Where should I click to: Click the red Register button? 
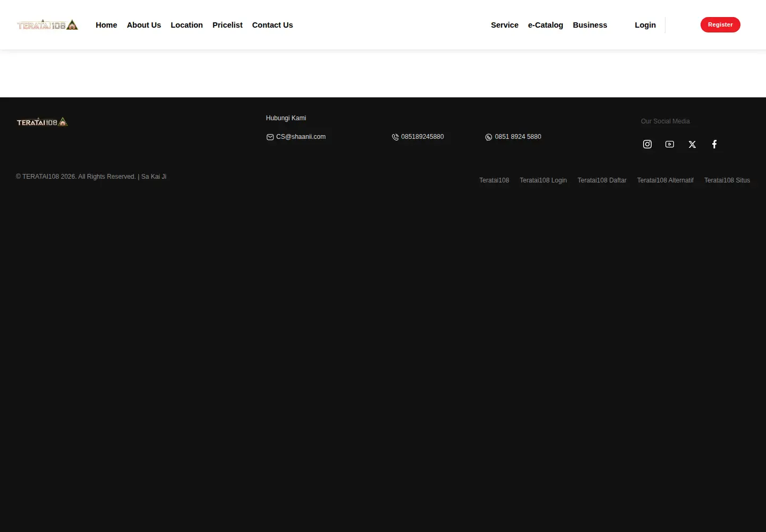click(x=720, y=24)
